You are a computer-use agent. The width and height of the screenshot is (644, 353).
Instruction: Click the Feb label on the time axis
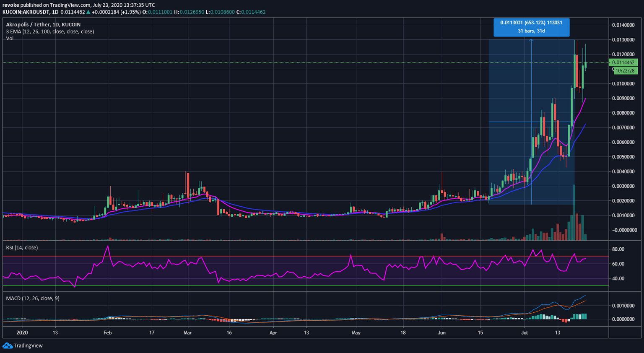(108, 333)
